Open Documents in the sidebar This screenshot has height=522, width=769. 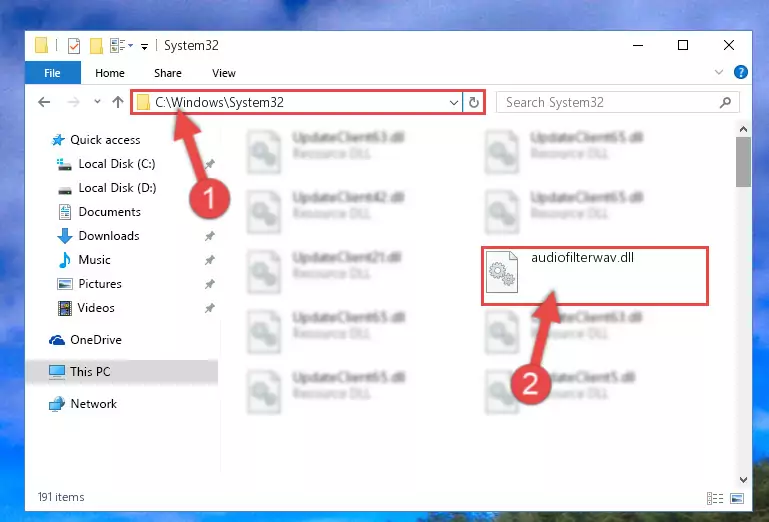100,212
